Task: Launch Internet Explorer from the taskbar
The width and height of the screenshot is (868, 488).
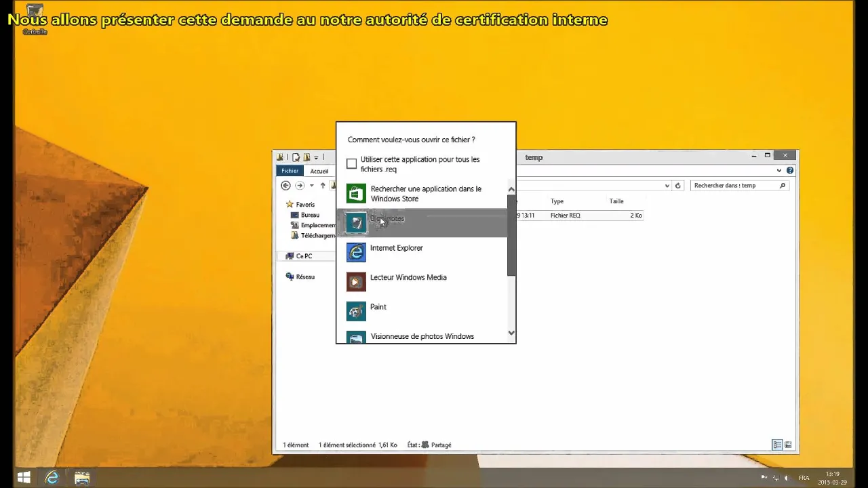Action: click(x=52, y=478)
